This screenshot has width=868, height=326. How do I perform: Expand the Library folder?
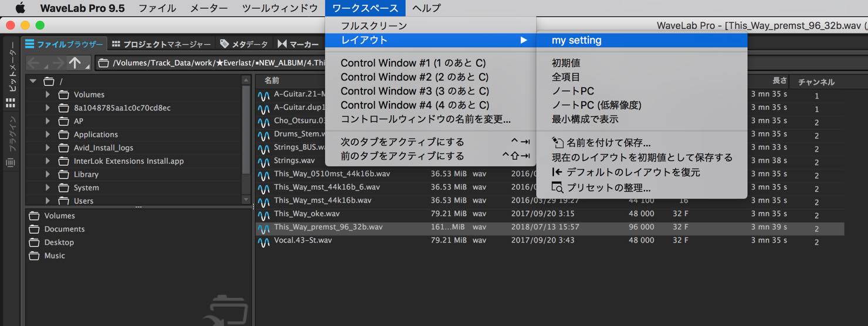pyautogui.click(x=48, y=174)
